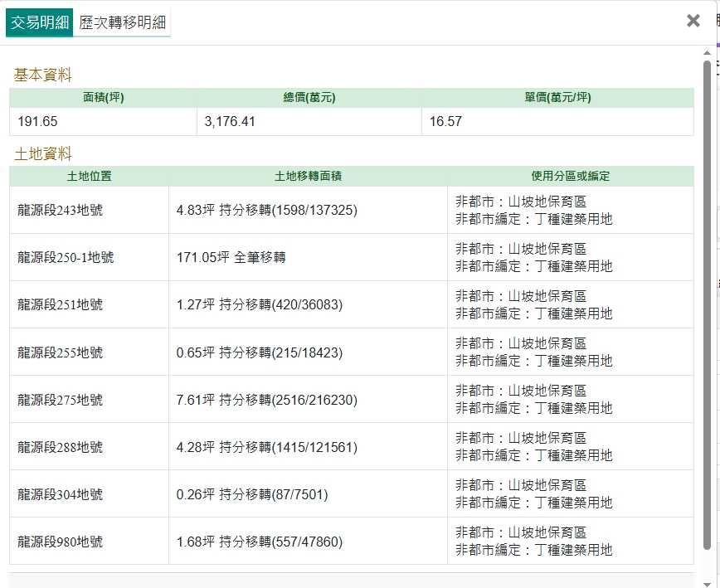Close the transaction detail dialog
720x588 pixels.
[693, 21]
